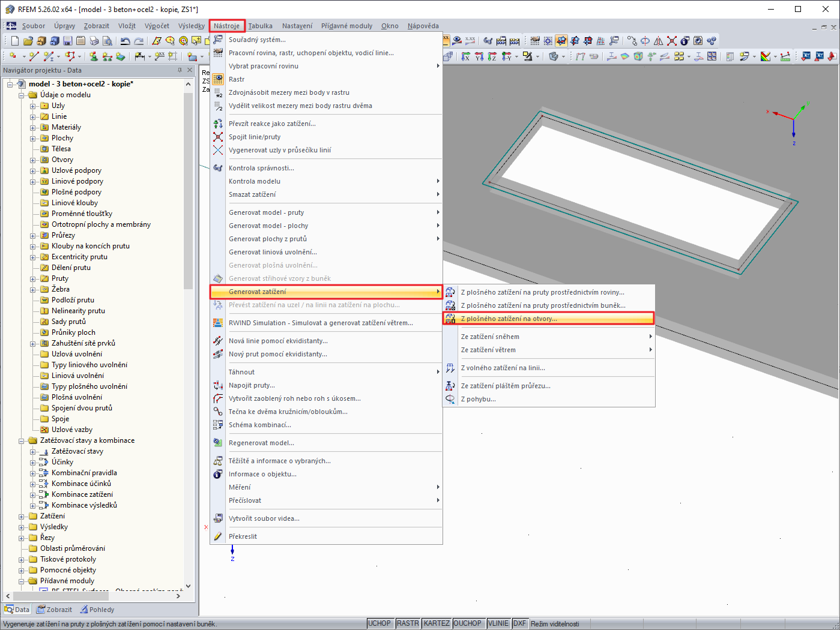Toggle the navigator panel pin
Image resolution: width=840 pixels, height=630 pixels.
click(x=180, y=70)
